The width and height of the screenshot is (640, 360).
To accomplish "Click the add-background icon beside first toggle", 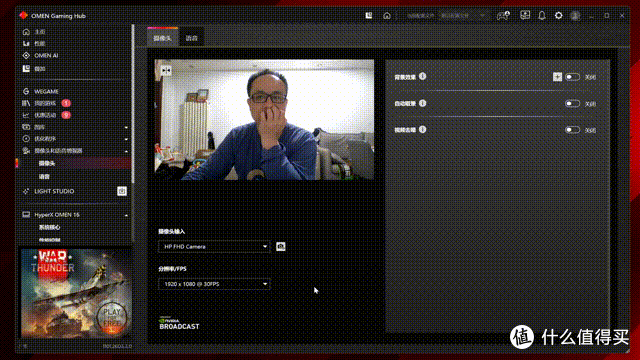I will pos(557,77).
